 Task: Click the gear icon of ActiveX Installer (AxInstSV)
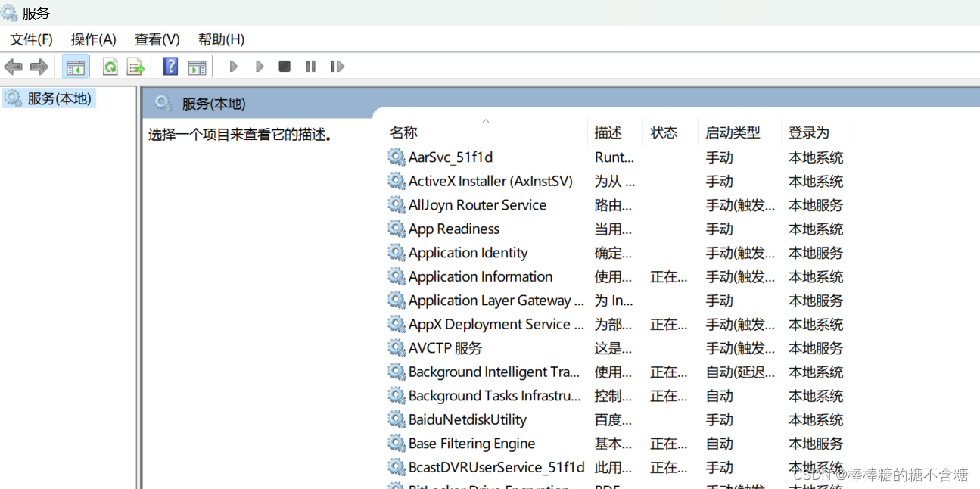coord(397,181)
